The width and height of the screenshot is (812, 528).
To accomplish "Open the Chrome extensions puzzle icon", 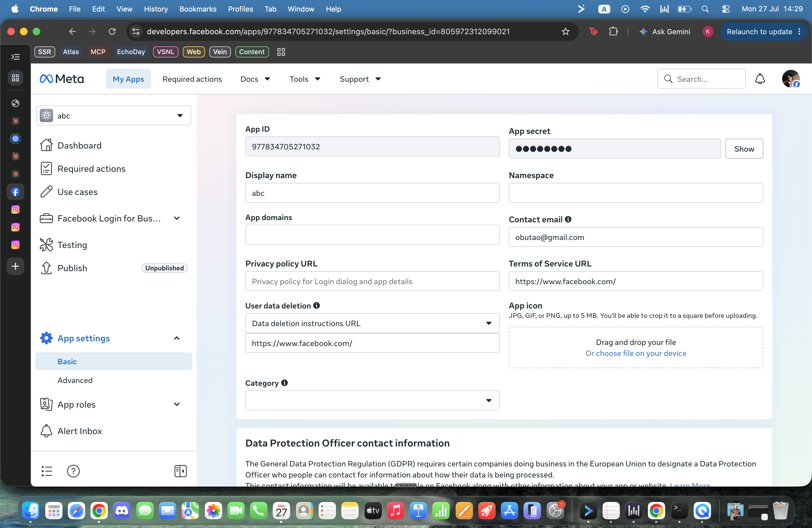I will click(x=613, y=32).
